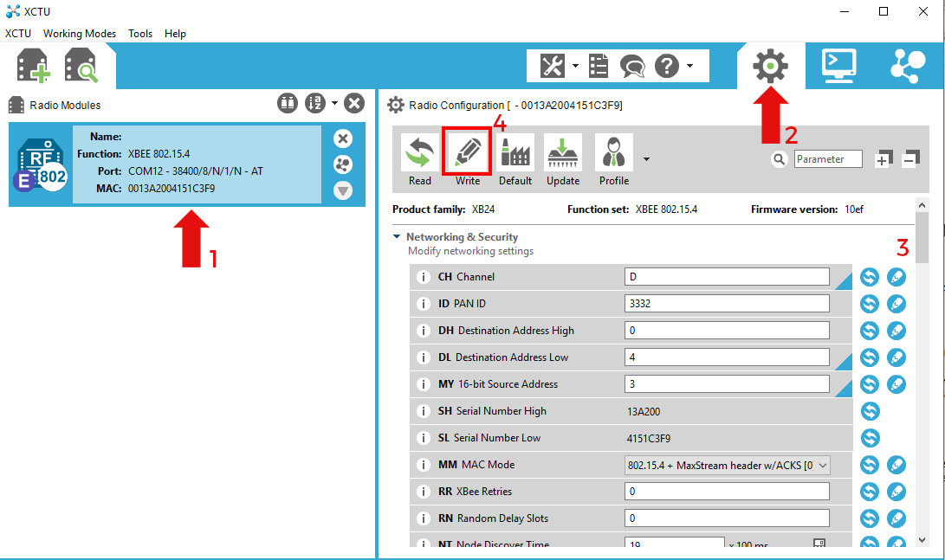Image resolution: width=945 pixels, height=560 pixels.
Task: Open the XCTU menu
Action: (18, 34)
